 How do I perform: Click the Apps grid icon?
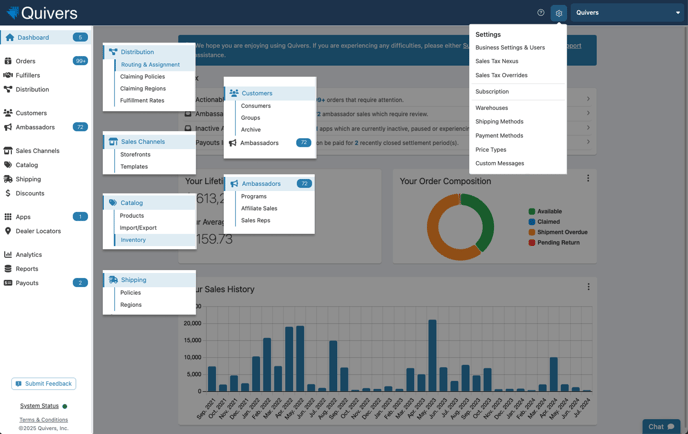(x=8, y=217)
